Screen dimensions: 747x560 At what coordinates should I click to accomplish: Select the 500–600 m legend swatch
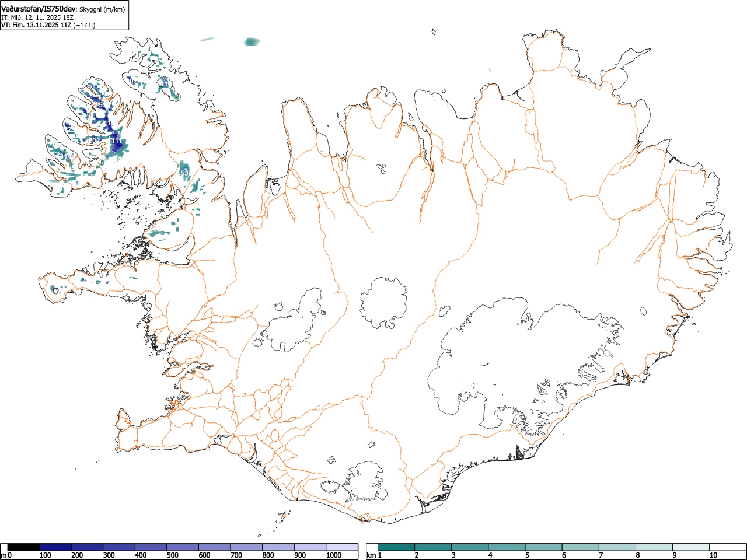183,547
